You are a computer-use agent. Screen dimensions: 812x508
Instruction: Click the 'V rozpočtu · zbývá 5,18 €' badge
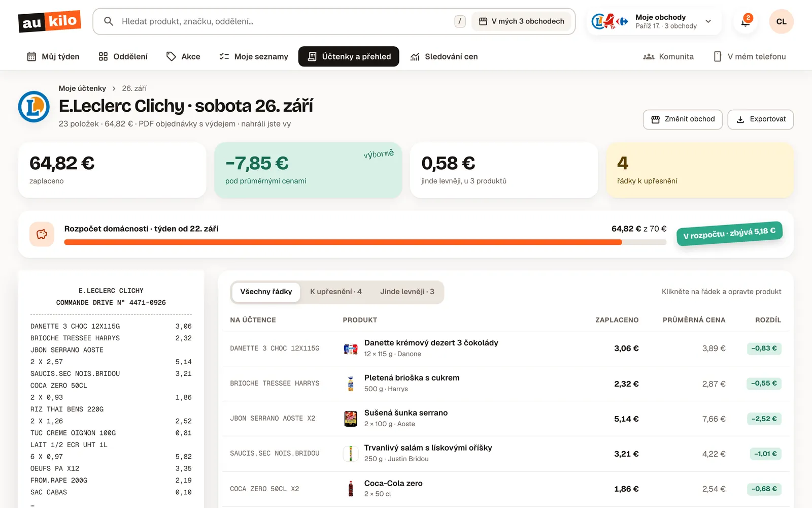[729, 233]
